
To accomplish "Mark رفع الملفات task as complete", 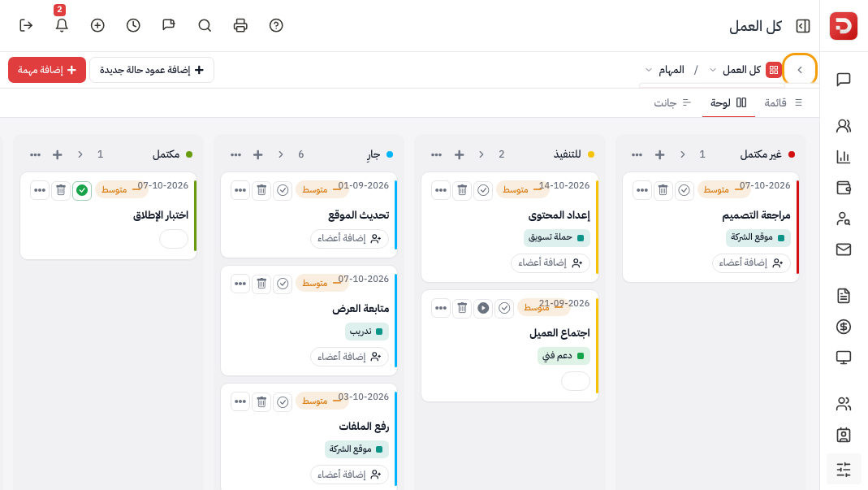I will click(283, 402).
